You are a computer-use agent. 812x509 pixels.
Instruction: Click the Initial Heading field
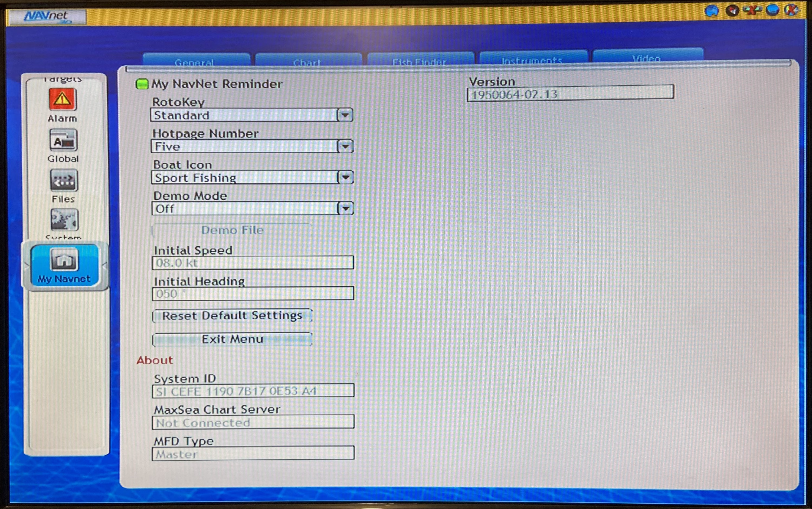pos(253,293)
